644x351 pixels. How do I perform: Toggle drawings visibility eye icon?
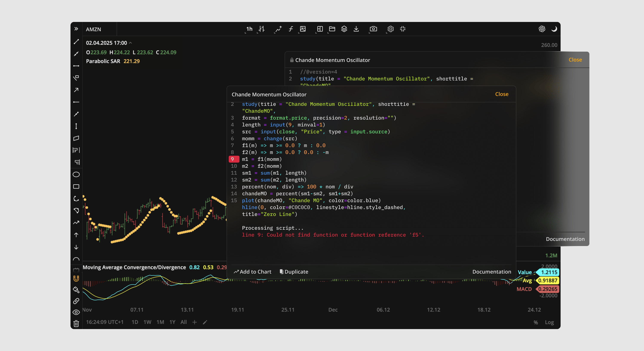point(76,312)
